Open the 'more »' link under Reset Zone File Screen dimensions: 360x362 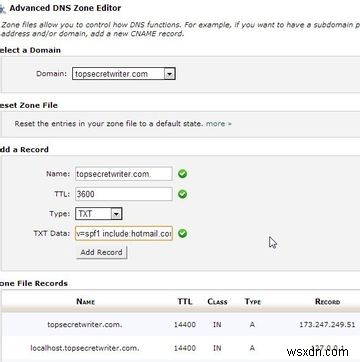219,124
